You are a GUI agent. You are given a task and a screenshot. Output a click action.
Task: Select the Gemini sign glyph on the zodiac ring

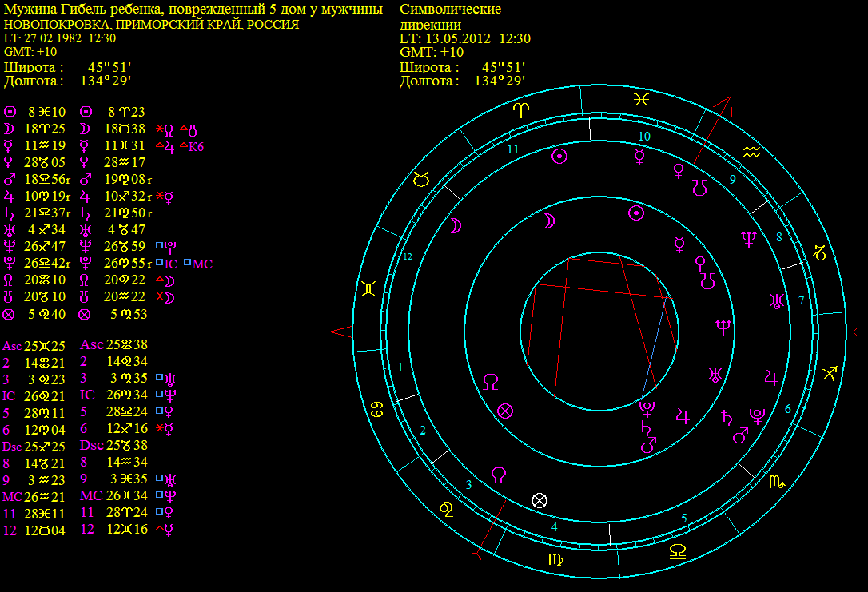click(368, 288)
